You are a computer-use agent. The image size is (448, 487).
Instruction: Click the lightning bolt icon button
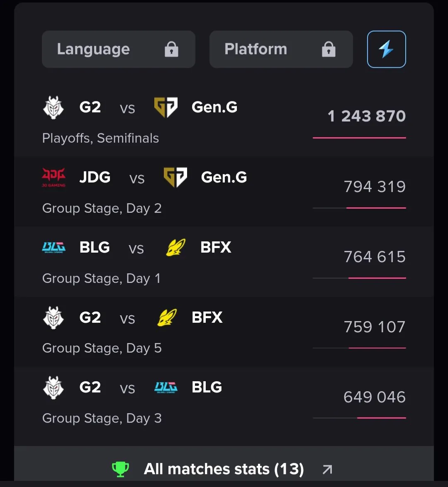coord(386,49)
